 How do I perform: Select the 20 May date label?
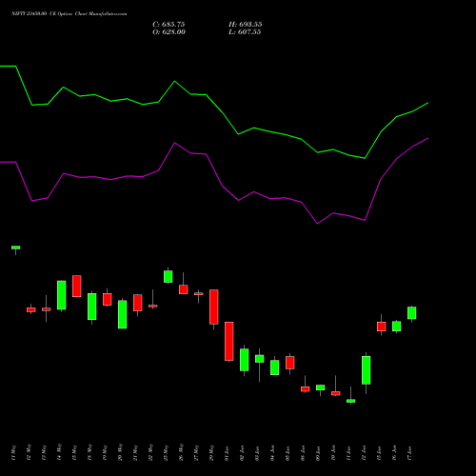point(120,453)
